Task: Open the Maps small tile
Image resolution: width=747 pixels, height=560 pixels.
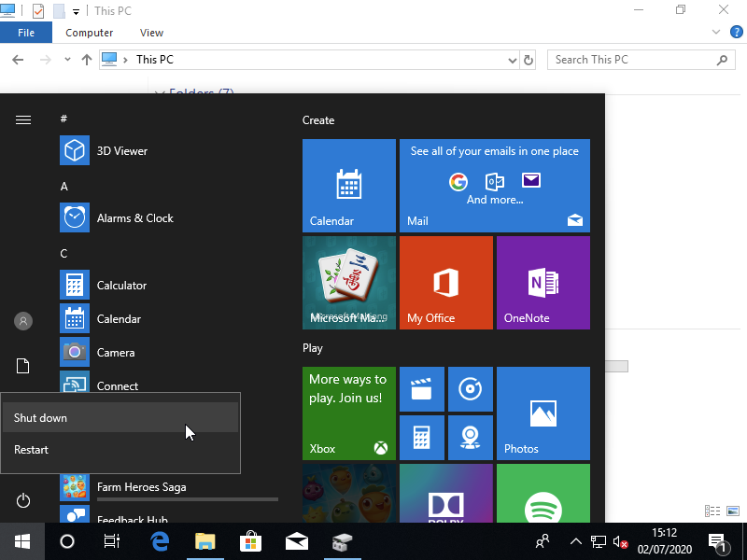Action: click(471, 438)
